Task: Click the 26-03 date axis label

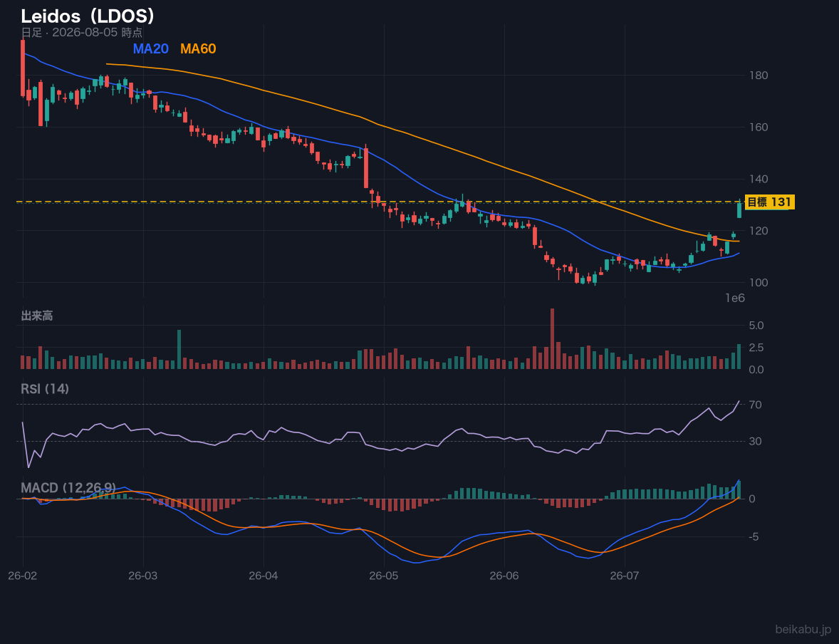Action: pos(143,576)
